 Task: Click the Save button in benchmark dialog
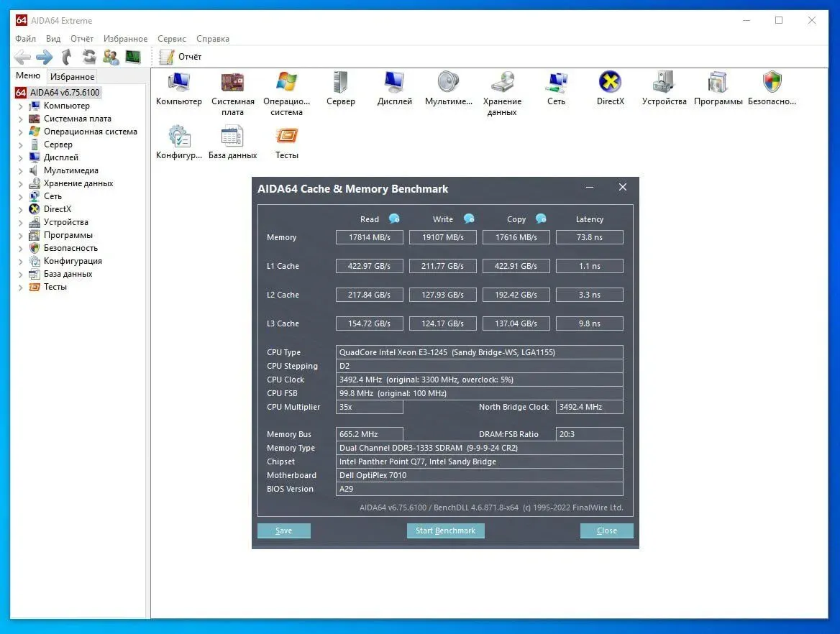[284, 530]
